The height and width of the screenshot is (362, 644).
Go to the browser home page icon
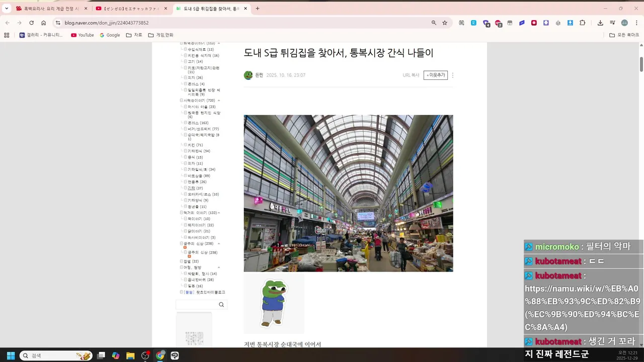coord(44,23)
